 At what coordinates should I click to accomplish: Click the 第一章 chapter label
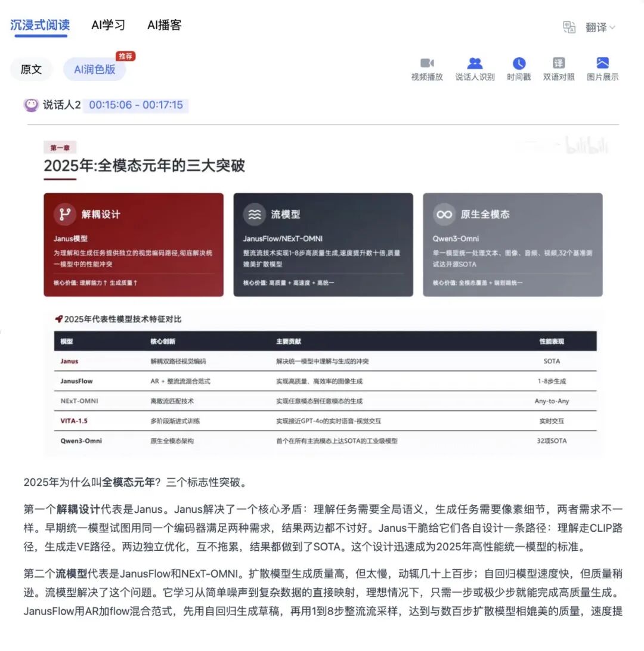(60, 148)
